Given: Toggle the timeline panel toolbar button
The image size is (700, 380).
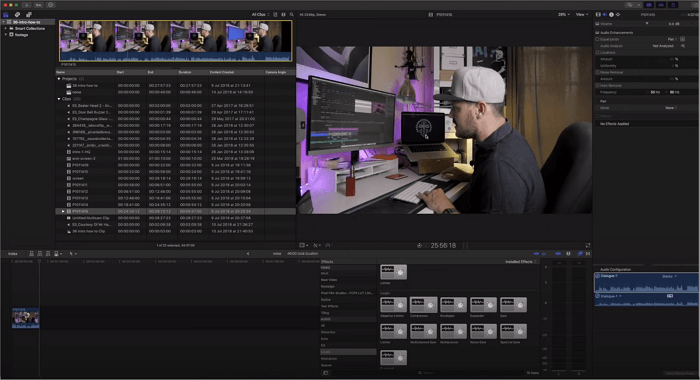Looking at the screenshot, I should 661,5.
